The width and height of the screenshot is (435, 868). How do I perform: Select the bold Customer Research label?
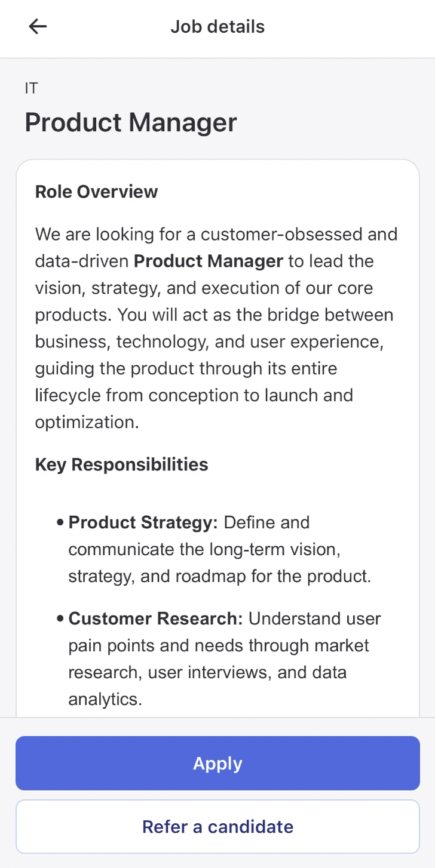point(156,618)
